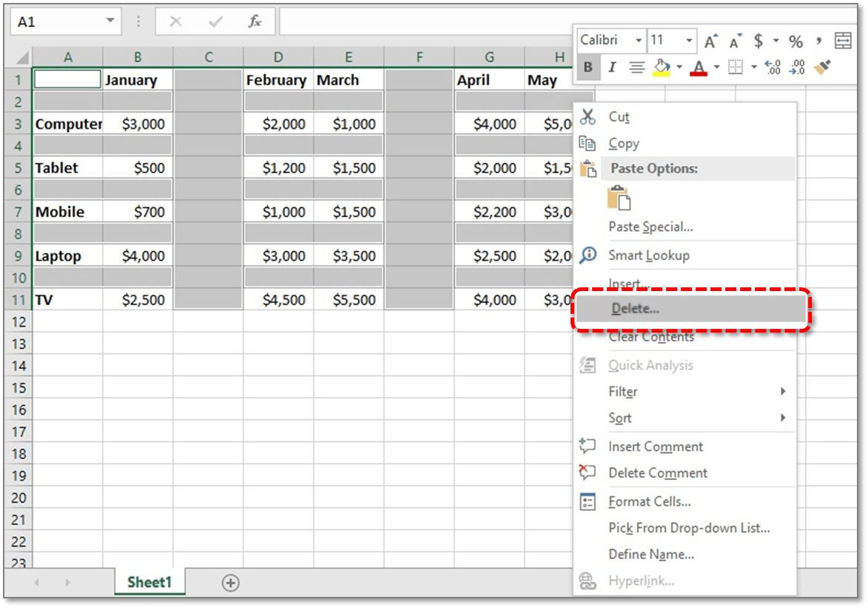Click the Name Box showing A1

(58, 21)
